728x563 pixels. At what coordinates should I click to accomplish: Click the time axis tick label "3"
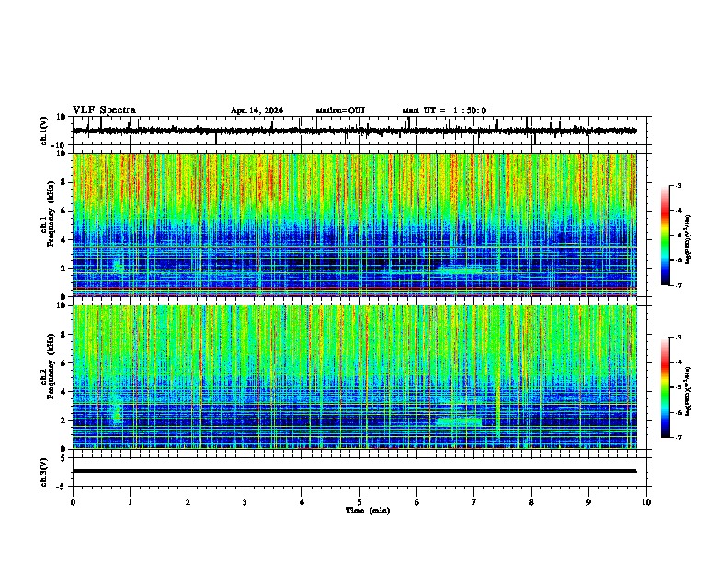[x=245, y=502]
